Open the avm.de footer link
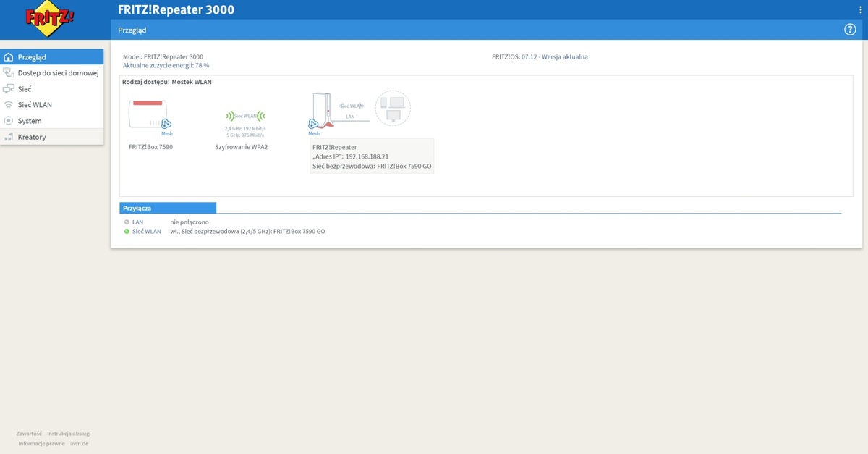Viewport: 868px width, 454px height. [79, 443]
